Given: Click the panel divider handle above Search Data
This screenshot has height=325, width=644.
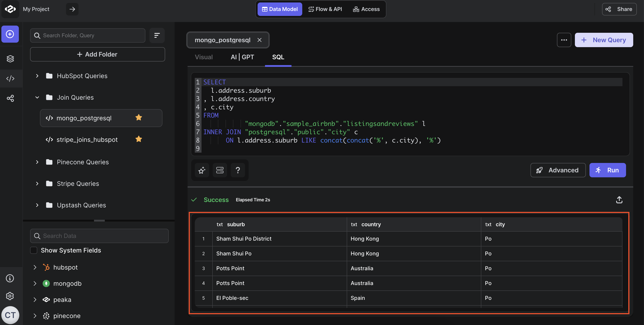Looking at the screenshot, I should point(99,220).
